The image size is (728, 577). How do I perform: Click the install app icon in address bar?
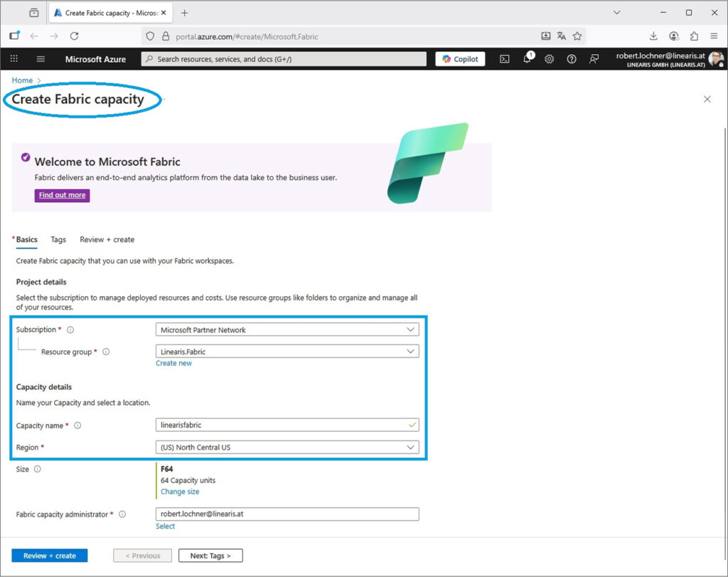[546, 36]
